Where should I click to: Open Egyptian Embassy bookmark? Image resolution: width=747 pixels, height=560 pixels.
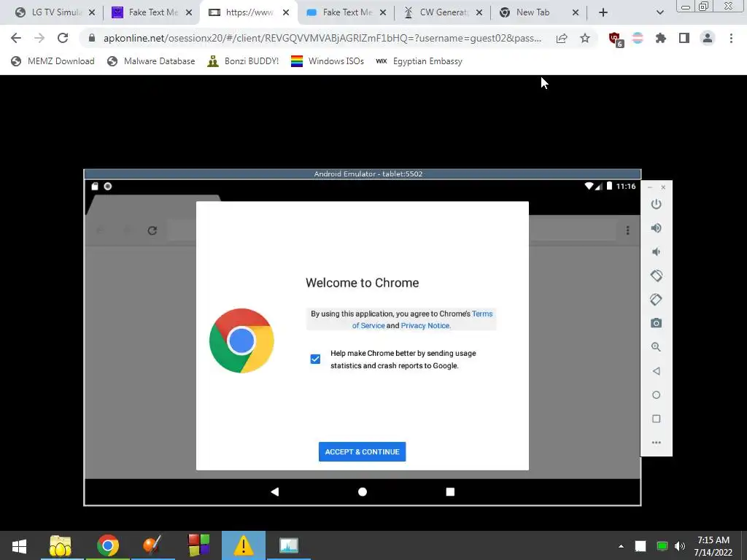pyautogui.click(x=419, y=61)
